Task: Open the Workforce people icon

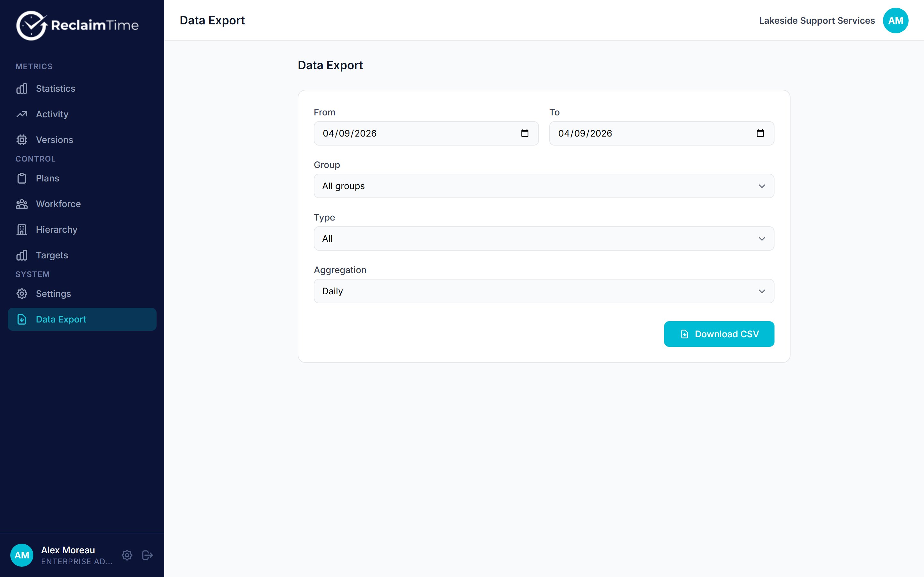Action: [22, 204]
